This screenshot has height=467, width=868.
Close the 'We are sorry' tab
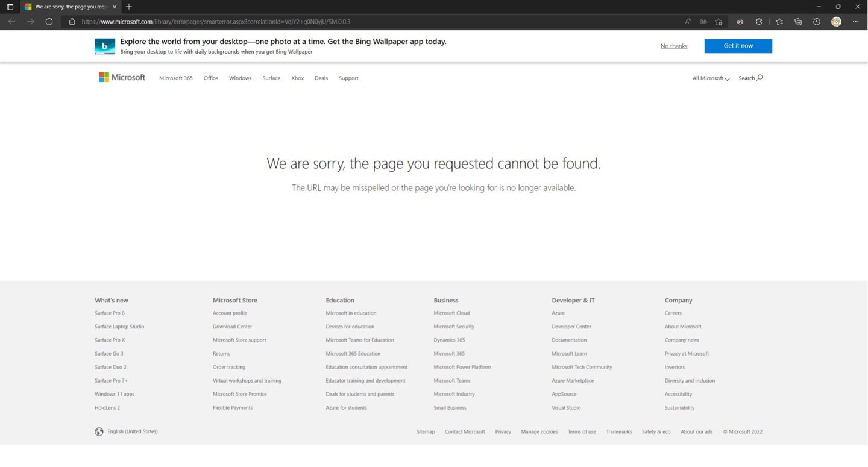pos(115,7)
